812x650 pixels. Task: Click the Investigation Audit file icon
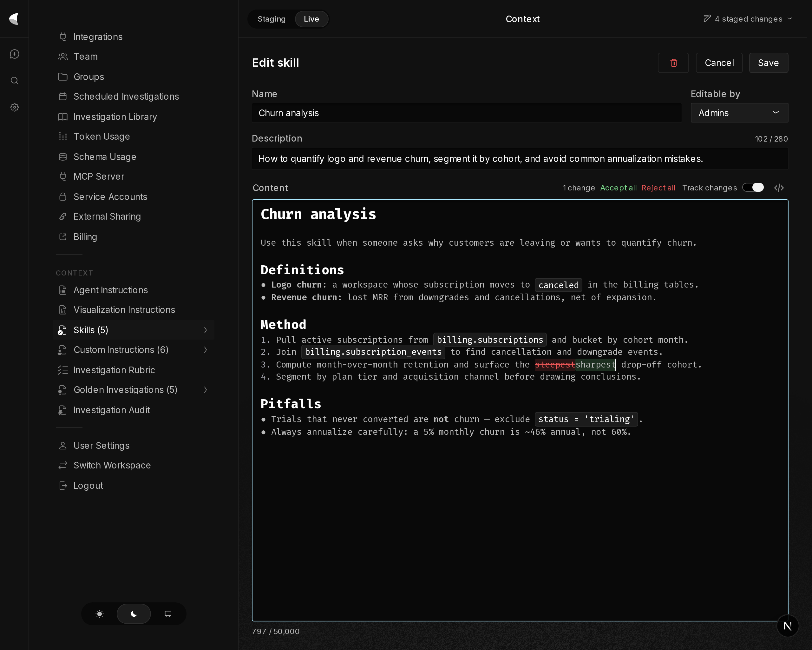62,410
